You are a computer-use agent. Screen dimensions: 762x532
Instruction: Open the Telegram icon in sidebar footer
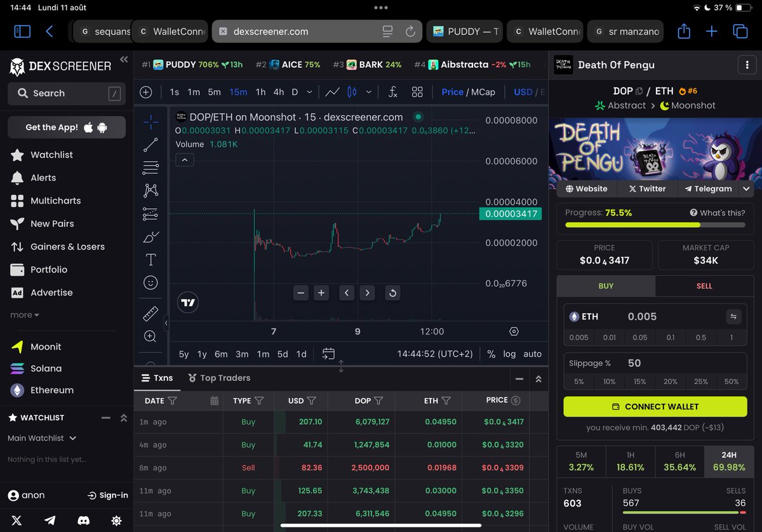point(50,520)
